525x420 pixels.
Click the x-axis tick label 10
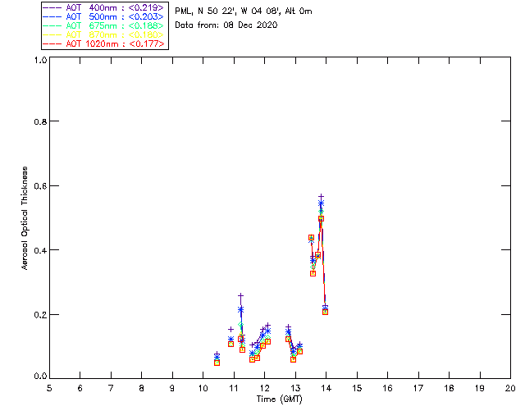click(x=203, y=388)
